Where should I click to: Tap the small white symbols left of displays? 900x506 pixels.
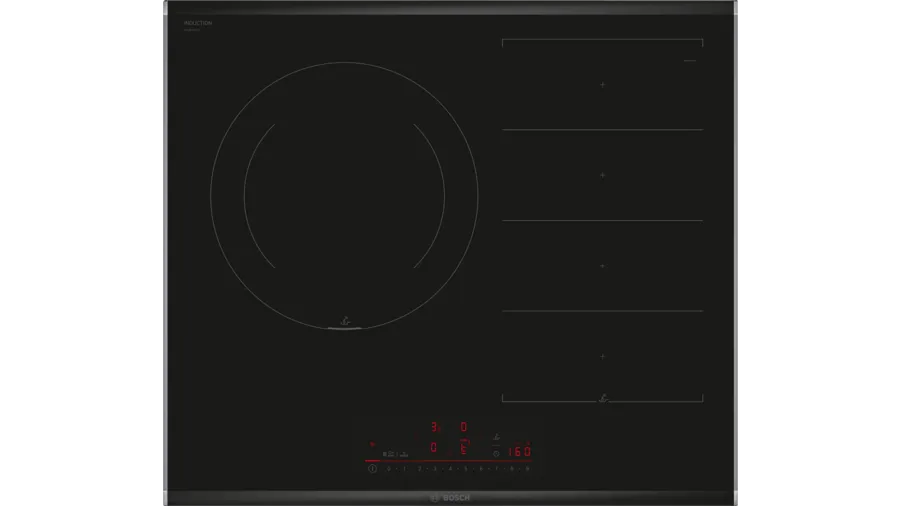[395, 454]
